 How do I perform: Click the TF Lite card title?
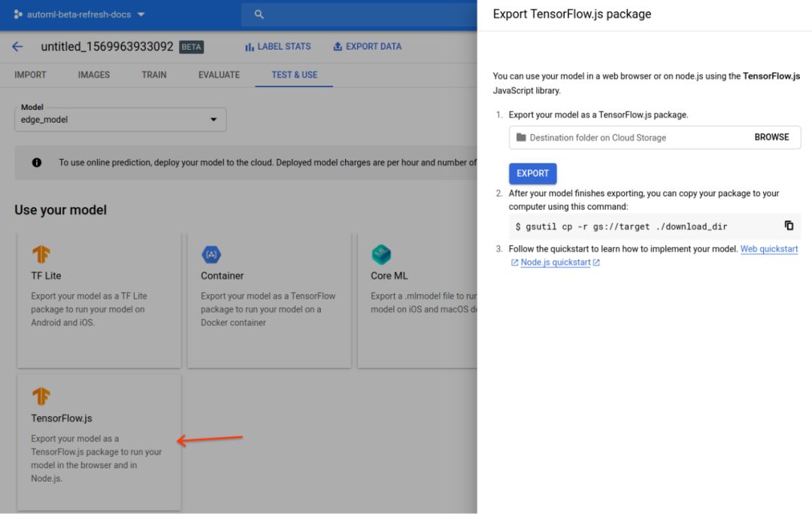pos(46,275)
